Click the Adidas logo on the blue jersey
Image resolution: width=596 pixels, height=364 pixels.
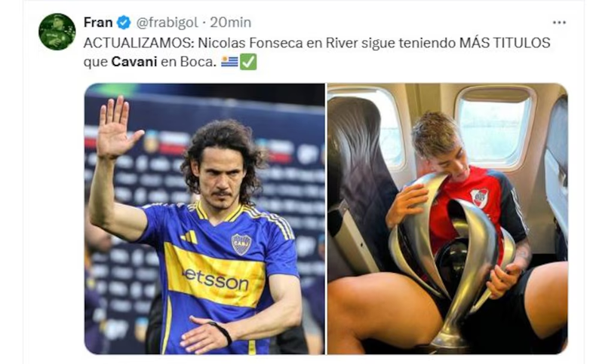coord(189,237)
